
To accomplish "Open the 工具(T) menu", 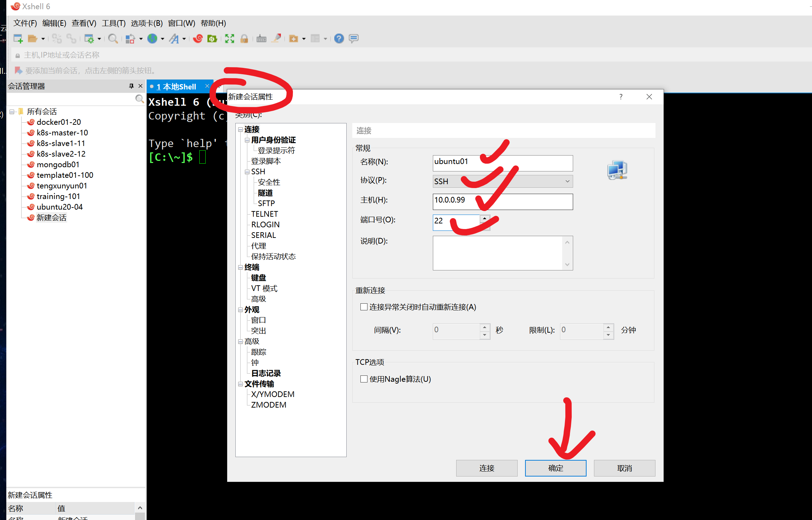I will click(113, 23).
